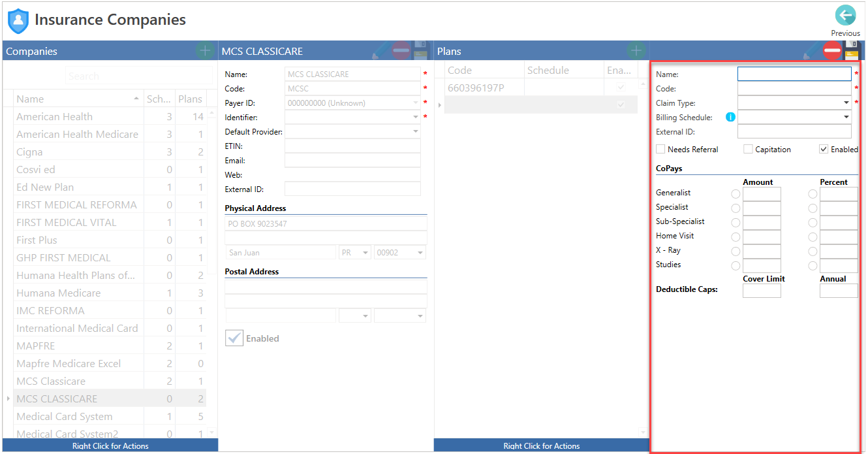The width and height of the screenshot is (868, 454).
Task: Click the company Email field
Action: click(352, 161)
